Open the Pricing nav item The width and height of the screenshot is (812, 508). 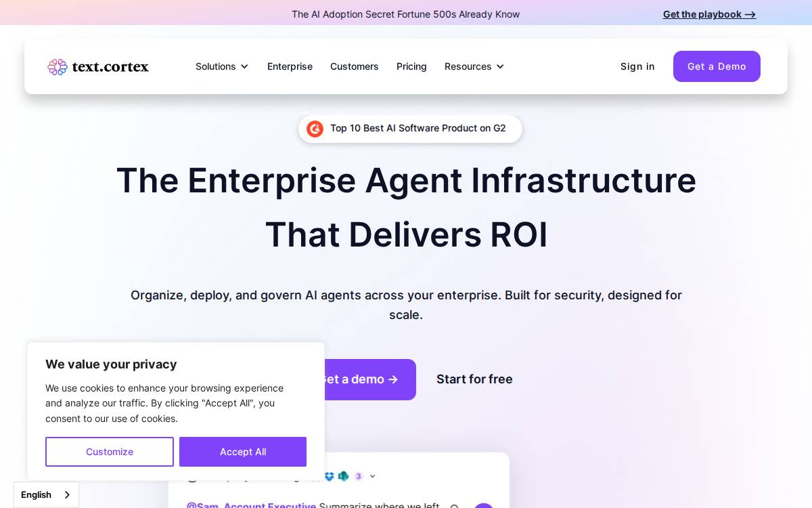coord(411,66)
